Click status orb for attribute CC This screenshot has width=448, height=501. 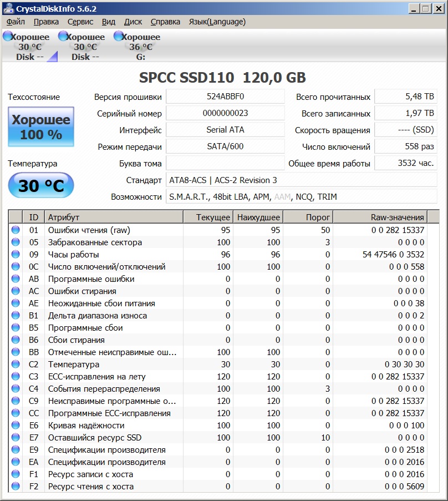[x=16, y=413]
